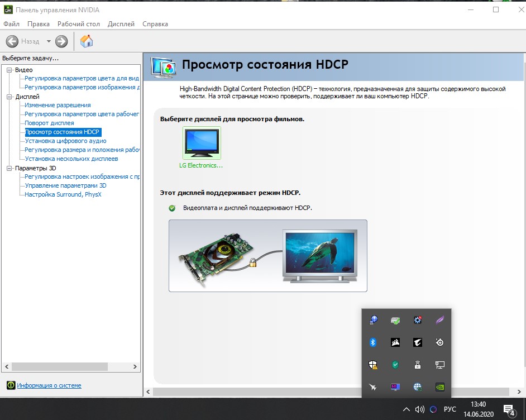Open Настройка Surround, PhysX
Screen dimensions: 526x420
point(63,194)
